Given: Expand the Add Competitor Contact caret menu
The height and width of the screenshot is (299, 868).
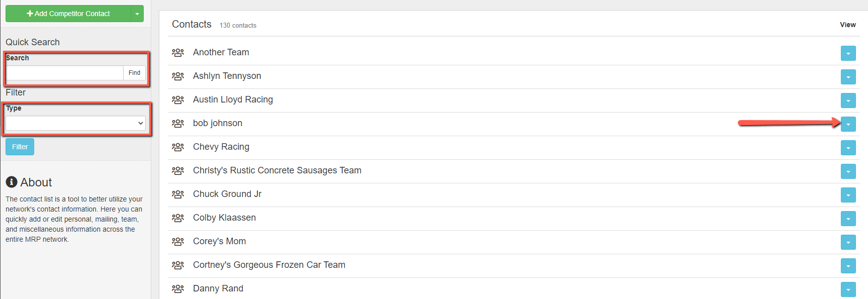Looking at the screenshot, I should 137,14.
